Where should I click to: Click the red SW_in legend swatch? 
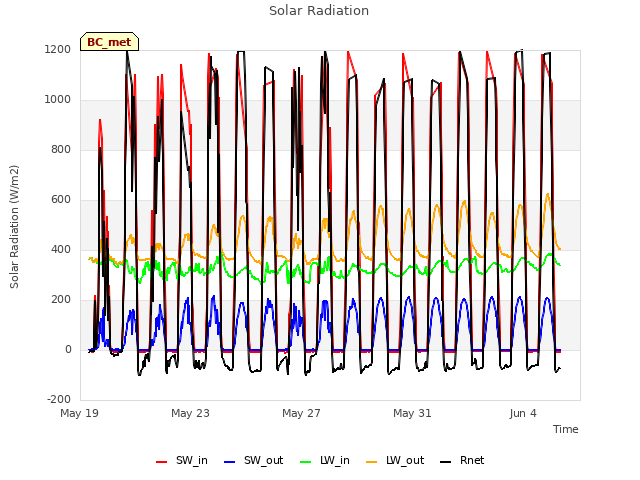pos(162,462)
